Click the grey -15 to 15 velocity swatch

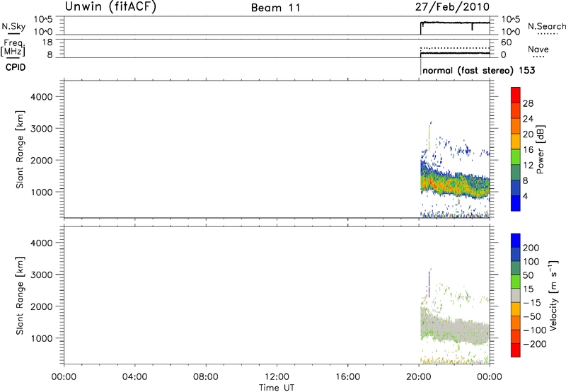[516, 295]
